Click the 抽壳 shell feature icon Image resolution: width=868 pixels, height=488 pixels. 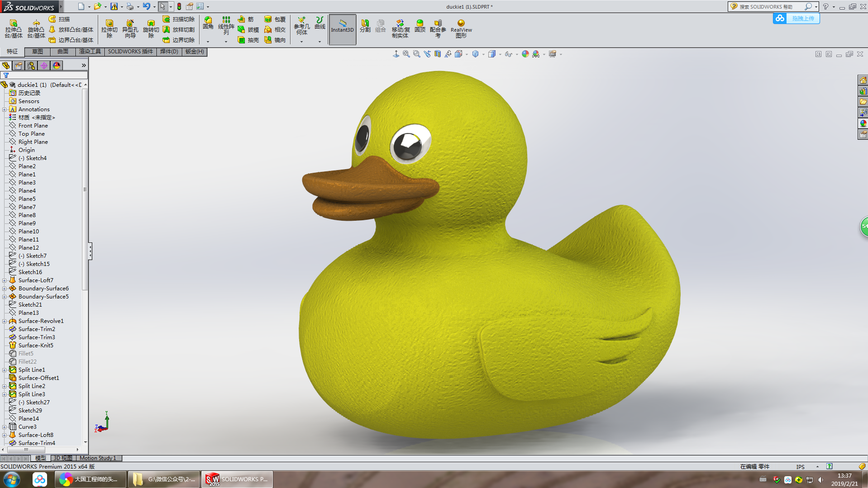click(x=248, y=40)
